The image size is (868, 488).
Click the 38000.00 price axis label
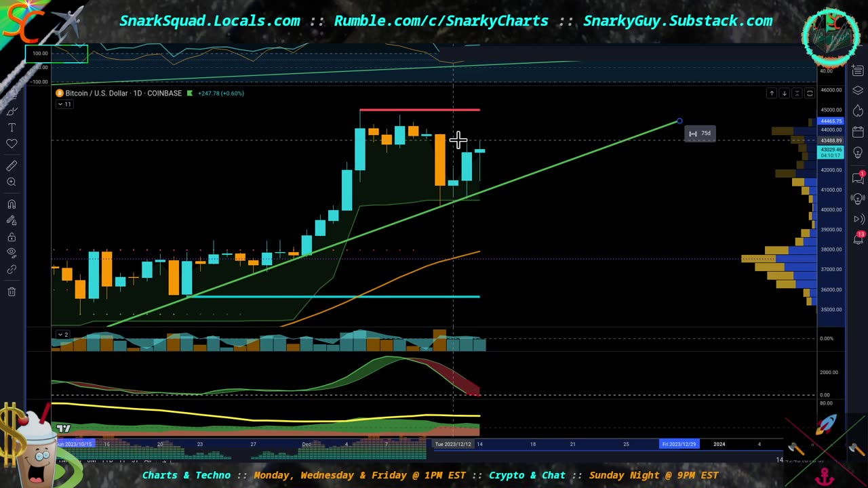pyautogui.click(x=831, y=249)
